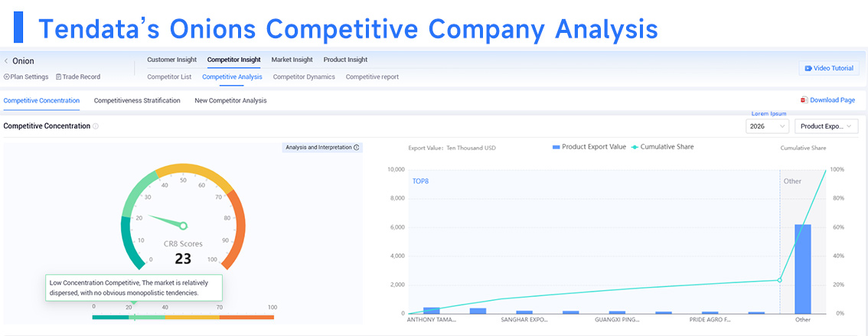
Task: Click the Competitive report link
Action: click(x=372, y=77)
